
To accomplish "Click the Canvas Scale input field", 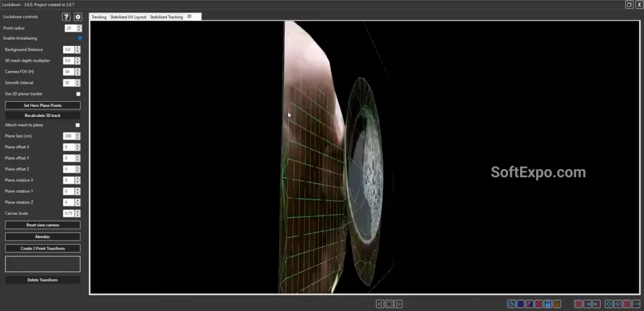I will point(68,214).
